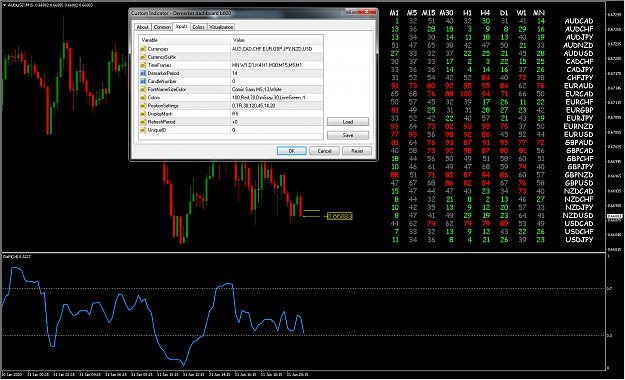Open the dialog help question-mark button
This screenshot has width=625, height=380.
pos(352,12)
